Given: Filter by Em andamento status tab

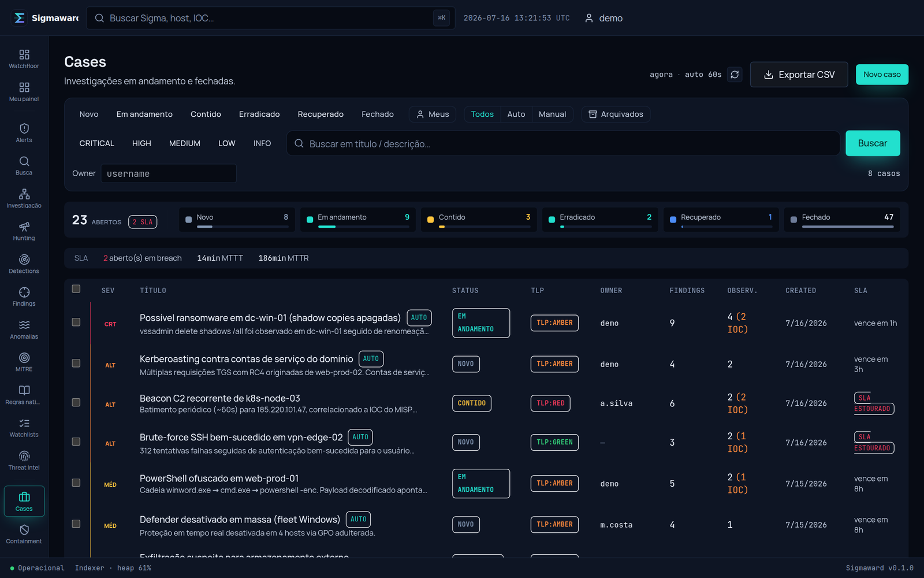Looking at the screenshot, I should [x=144, y=114].
